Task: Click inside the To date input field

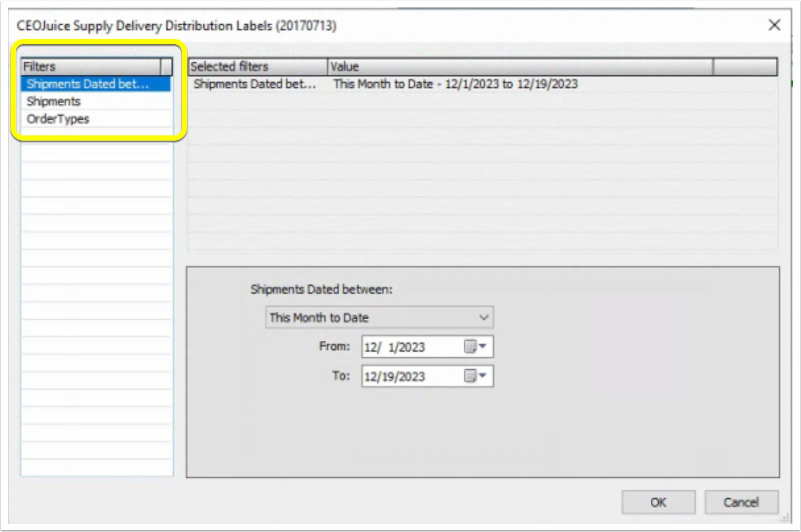Action: pyautogui.click(x=411, y=376)
